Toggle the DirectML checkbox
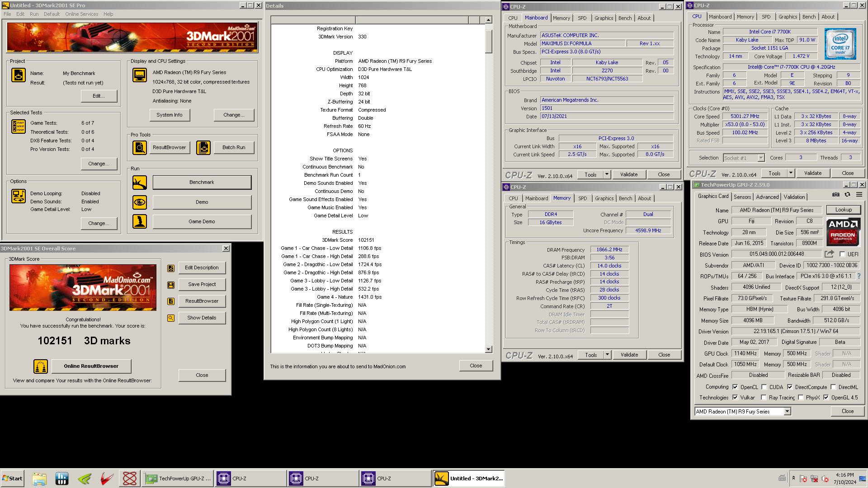868x488 pixels. click(833, 387)
